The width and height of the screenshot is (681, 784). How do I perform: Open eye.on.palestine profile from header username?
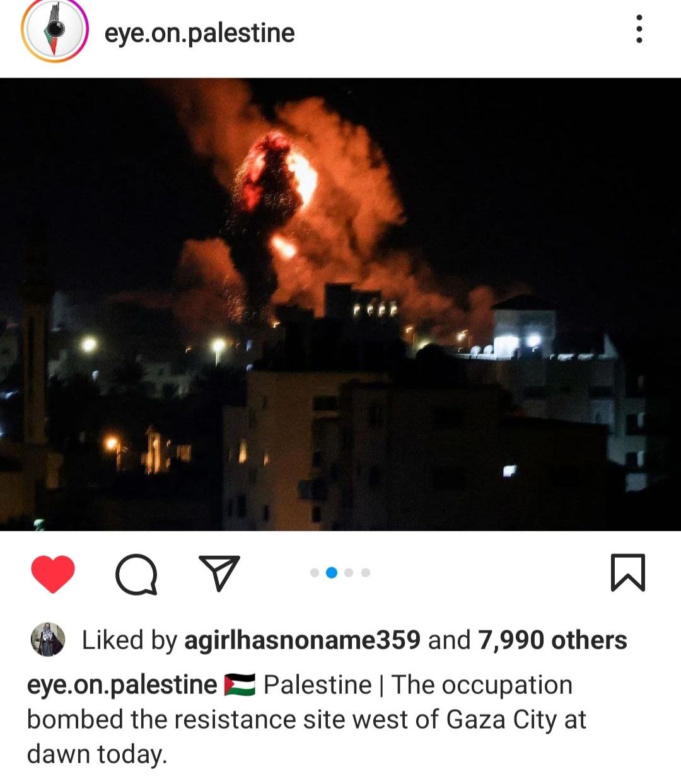tap(199, 33)
